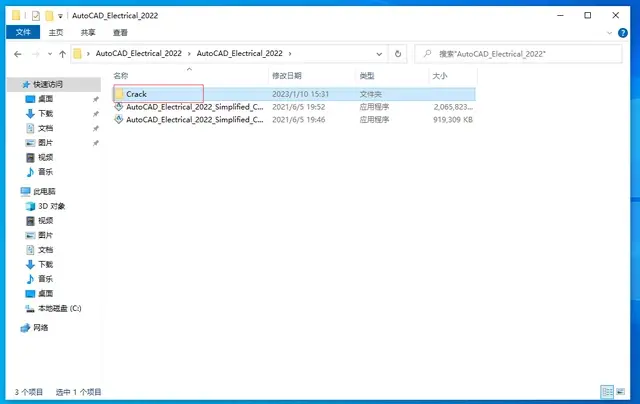Screen dimensions: 640x404
Task: Open 下载 under quick access
Action: [x=45, y=113]
